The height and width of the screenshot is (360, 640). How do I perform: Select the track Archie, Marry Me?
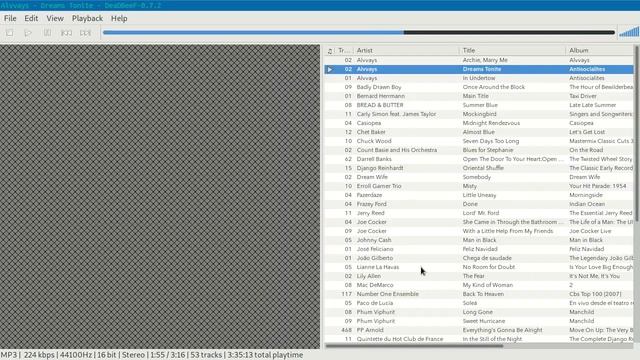479,60
